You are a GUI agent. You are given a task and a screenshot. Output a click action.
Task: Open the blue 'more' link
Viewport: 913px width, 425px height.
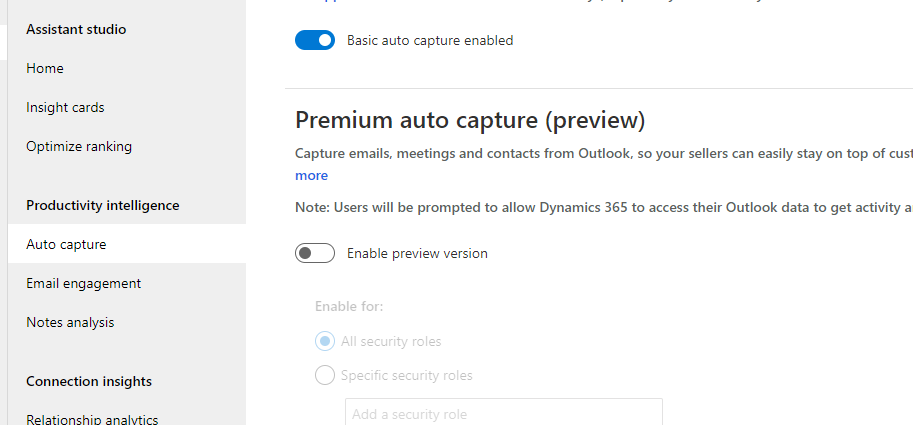tap(312, 175)
